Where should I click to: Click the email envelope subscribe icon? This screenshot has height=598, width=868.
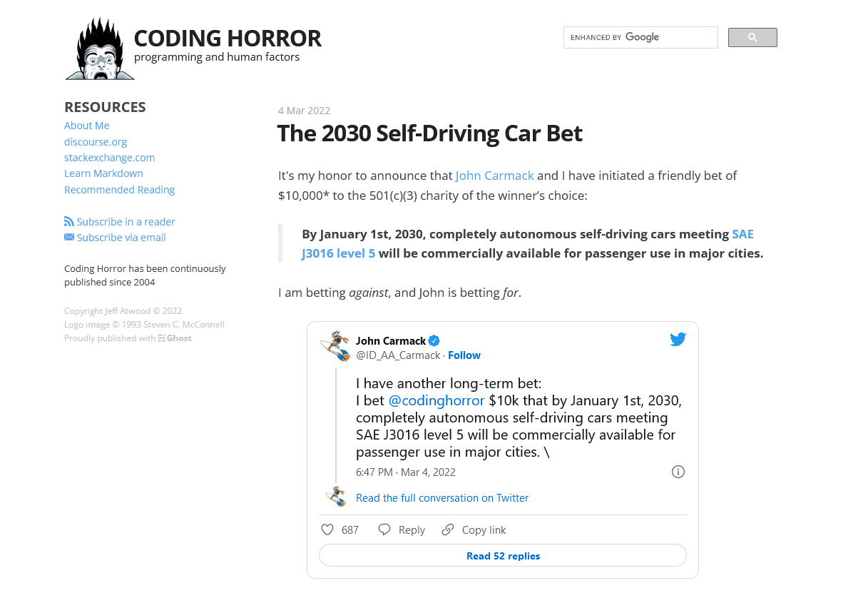coord(69,237)
